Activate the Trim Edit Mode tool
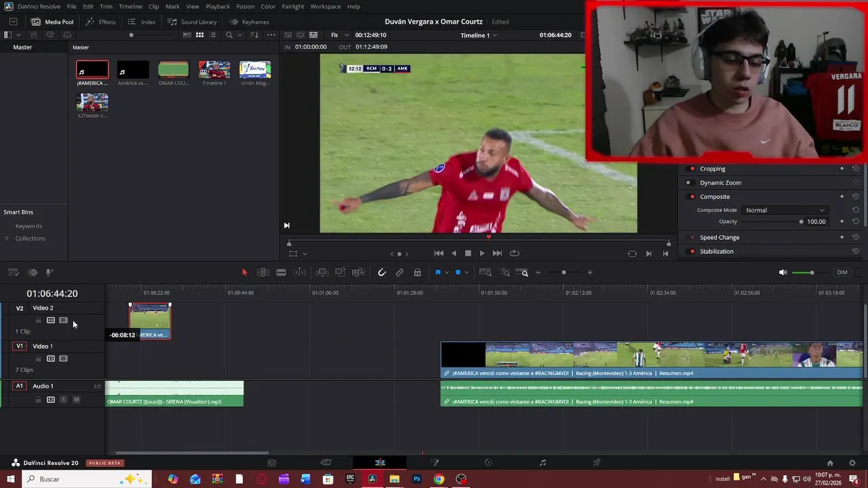This screenshot has height=488, width=868. 263,272
